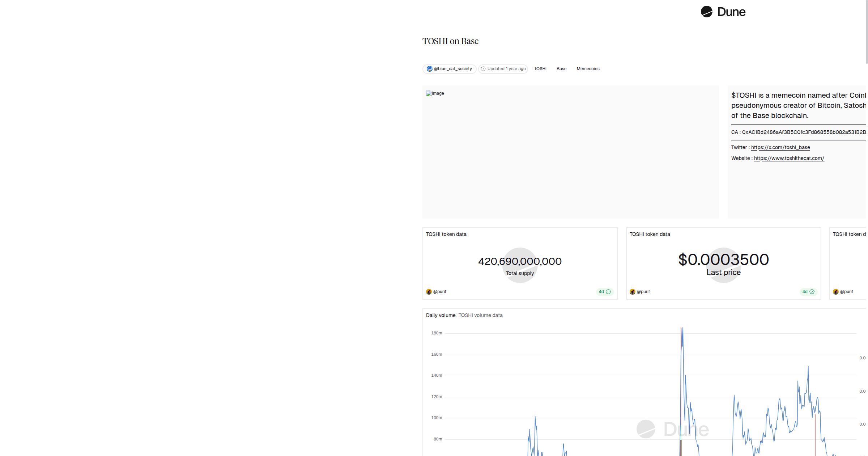The width and height of the screenshot is (868, 456).
Task: Select the TOSHI tag
Action: pos(540,69)
